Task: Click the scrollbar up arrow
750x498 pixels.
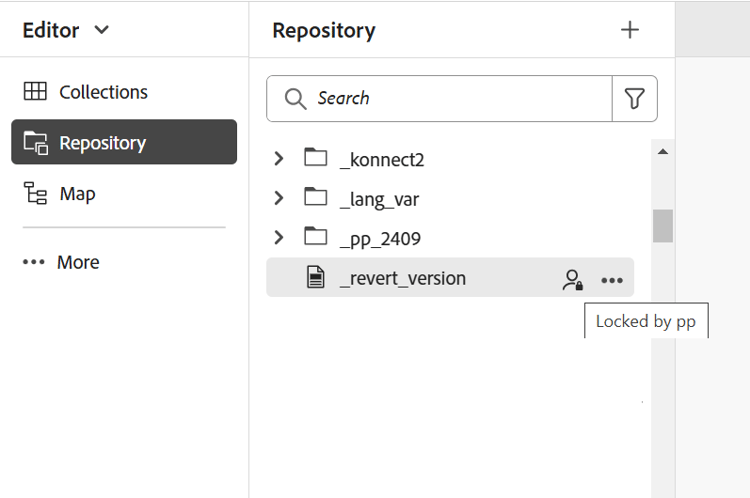Action: pyautogui.click(x=662, y=152)
